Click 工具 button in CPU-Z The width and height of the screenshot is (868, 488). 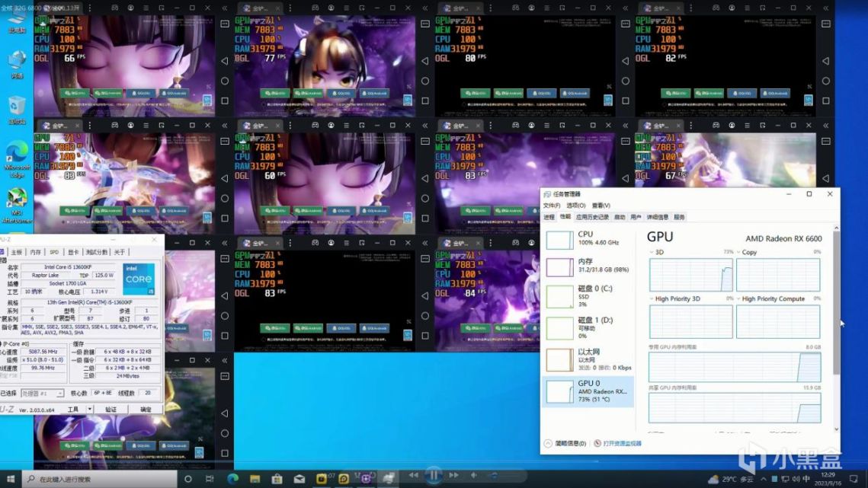[73, 410]
